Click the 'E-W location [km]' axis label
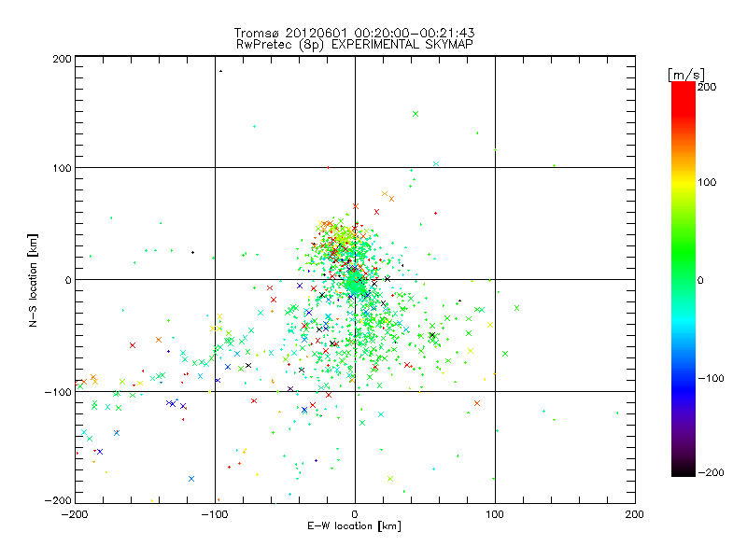This screenshot has width=747, height=560. [x=354, y=526]
